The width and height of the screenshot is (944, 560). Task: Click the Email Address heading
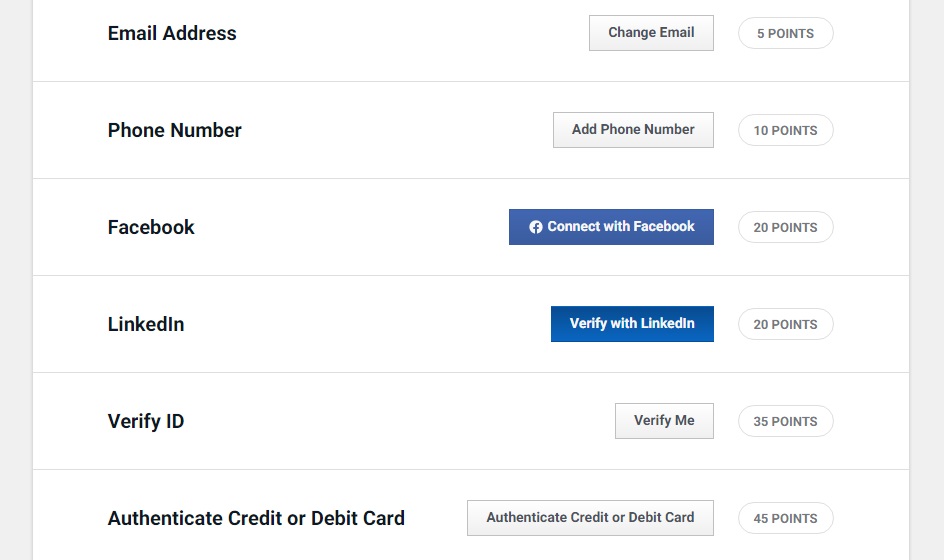[x=172, y=33]
